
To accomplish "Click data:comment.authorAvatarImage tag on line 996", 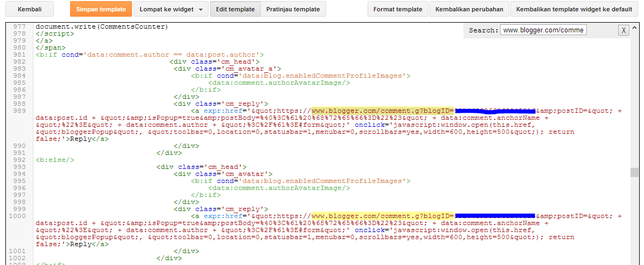I will coord(279,188).
